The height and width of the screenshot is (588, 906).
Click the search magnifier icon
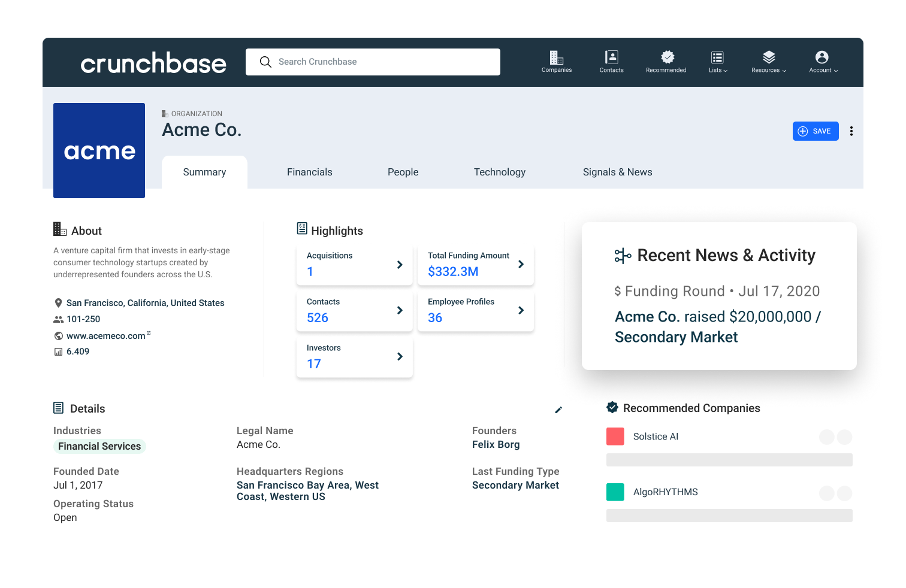pyautogui.click(x=265, y=62)
